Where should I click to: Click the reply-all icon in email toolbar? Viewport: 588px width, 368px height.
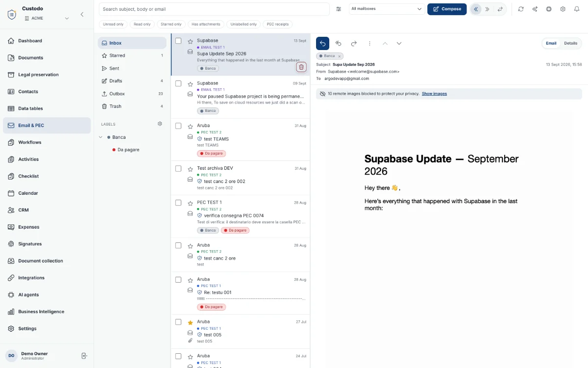coord(338,43)
